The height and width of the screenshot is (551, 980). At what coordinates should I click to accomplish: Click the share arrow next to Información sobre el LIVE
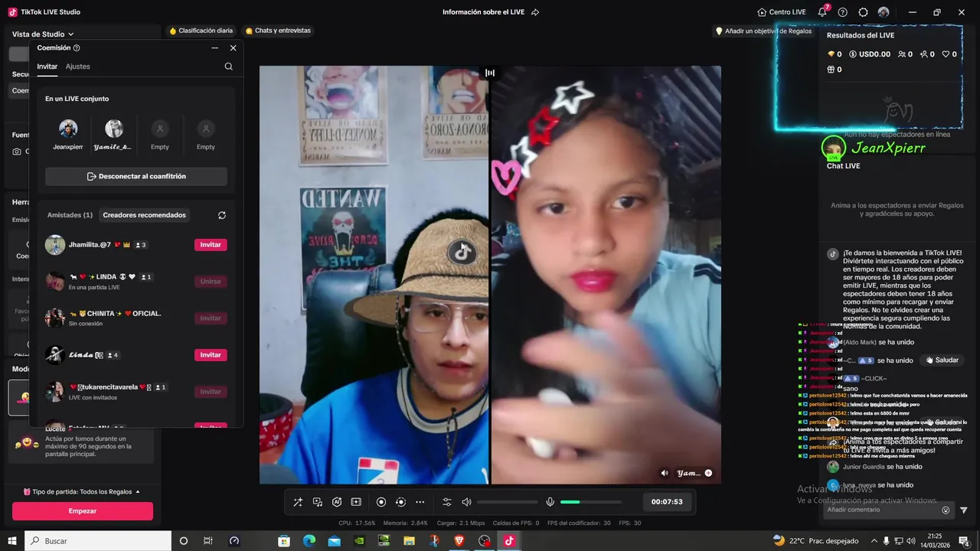(535, 12)
